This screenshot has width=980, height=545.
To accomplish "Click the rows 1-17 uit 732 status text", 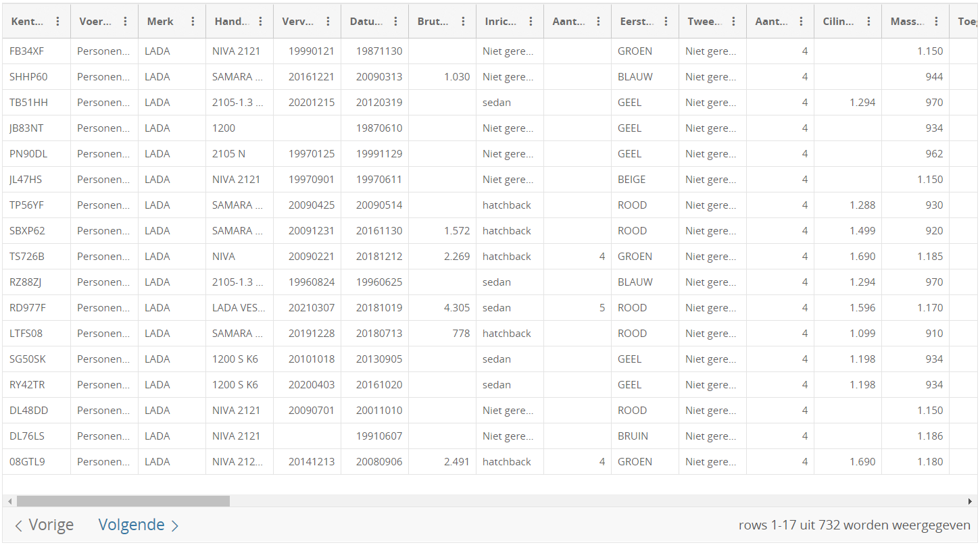I will (854, 525).
